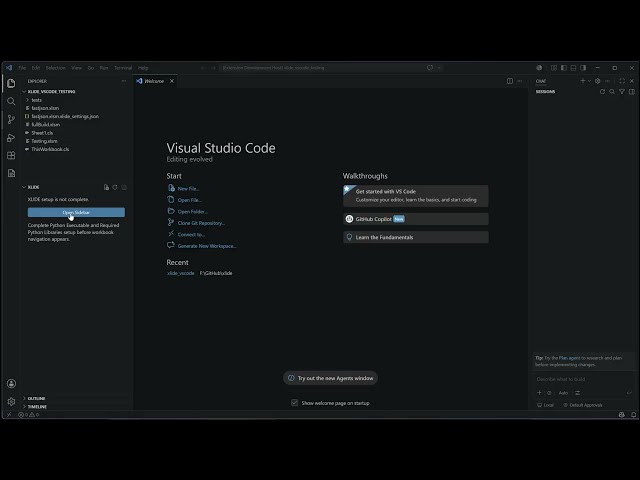Split the editor right

tap(510, 81)
